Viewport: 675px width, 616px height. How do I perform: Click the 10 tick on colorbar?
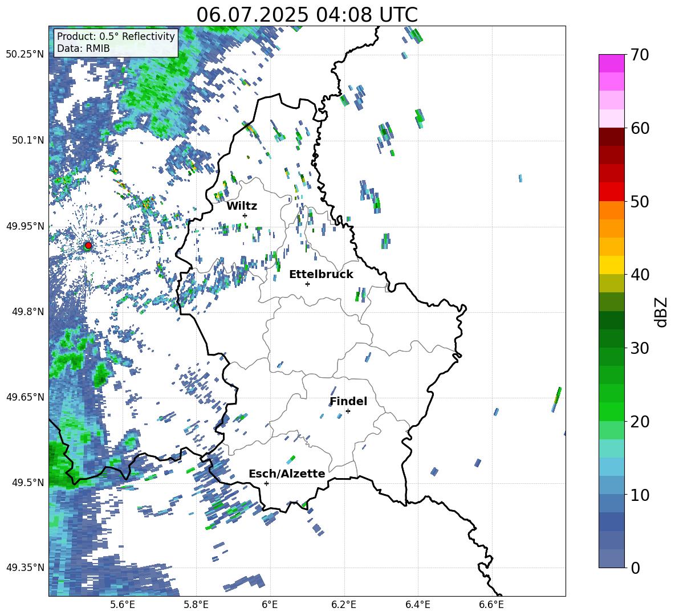coord(640,495)
